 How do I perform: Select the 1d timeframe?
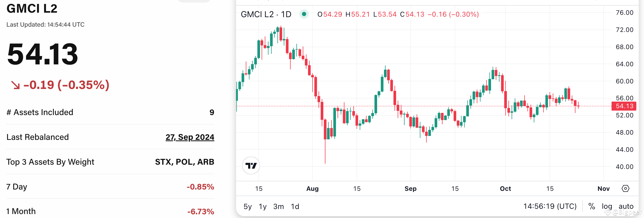(295, 207)
